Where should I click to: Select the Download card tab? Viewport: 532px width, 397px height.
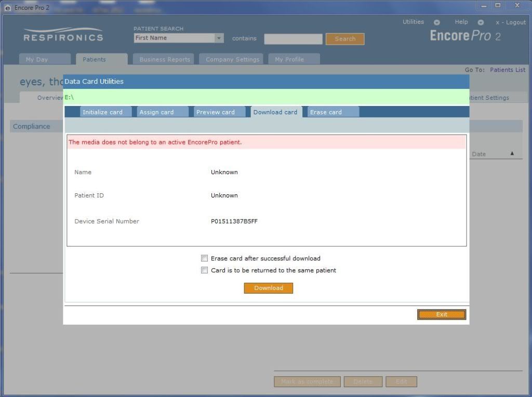pyautogui.click(x=275, y=112)
